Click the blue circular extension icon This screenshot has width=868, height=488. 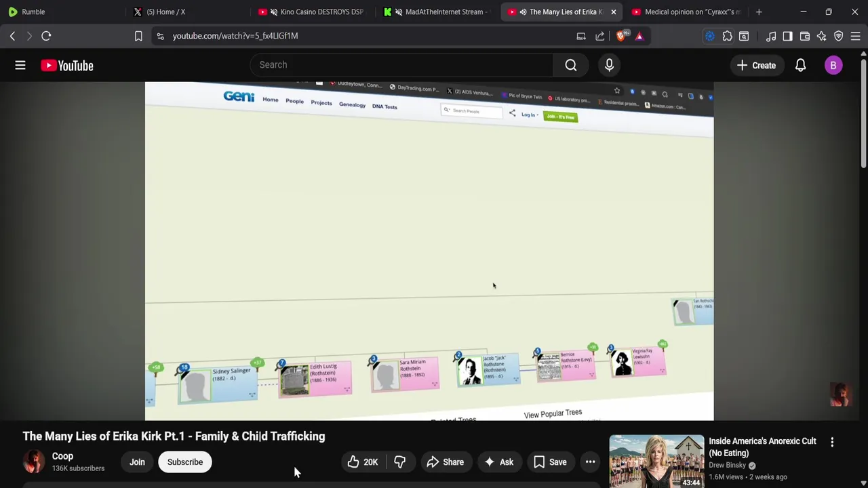pos(710,36)
